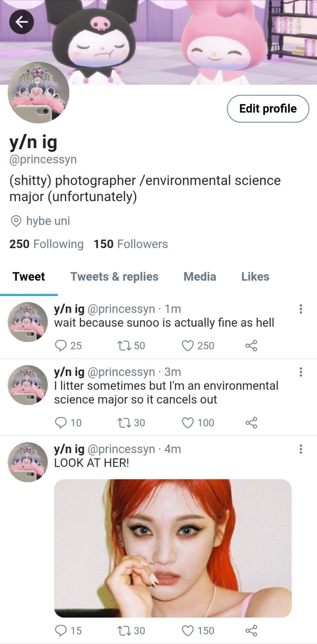Switch to the Media tab
This screenshot has height=644, width=317.
[x=200, y=277]
